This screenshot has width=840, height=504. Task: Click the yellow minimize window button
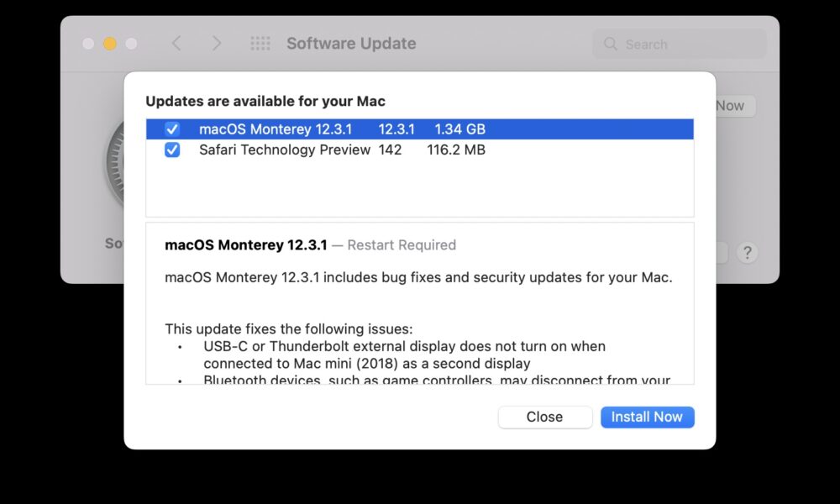tap(110, 44)
